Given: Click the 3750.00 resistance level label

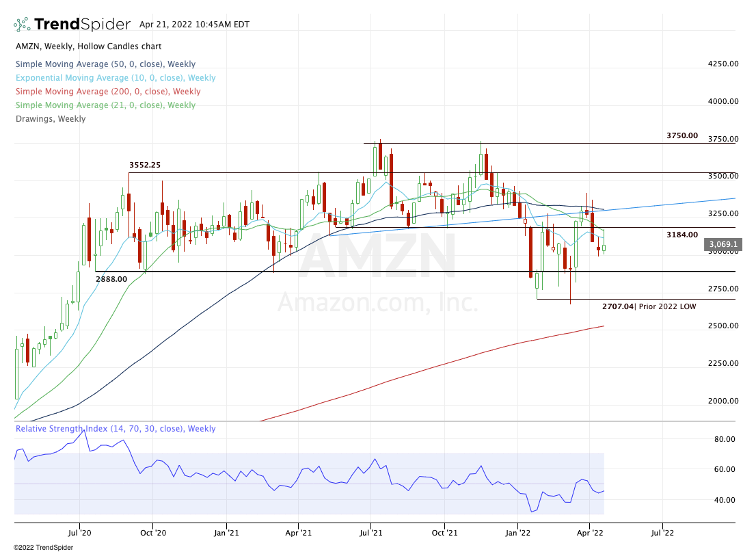Looking at the screenshot, I should 682,135.
